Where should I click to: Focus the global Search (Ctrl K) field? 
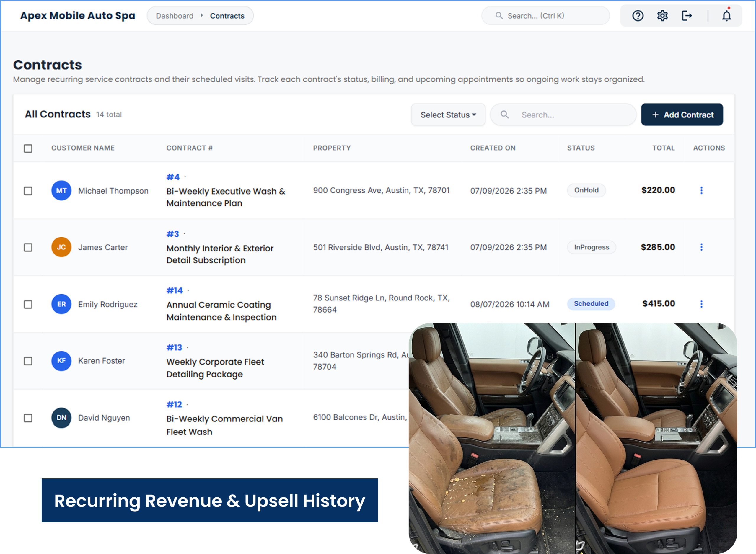[x=546, y=16]
